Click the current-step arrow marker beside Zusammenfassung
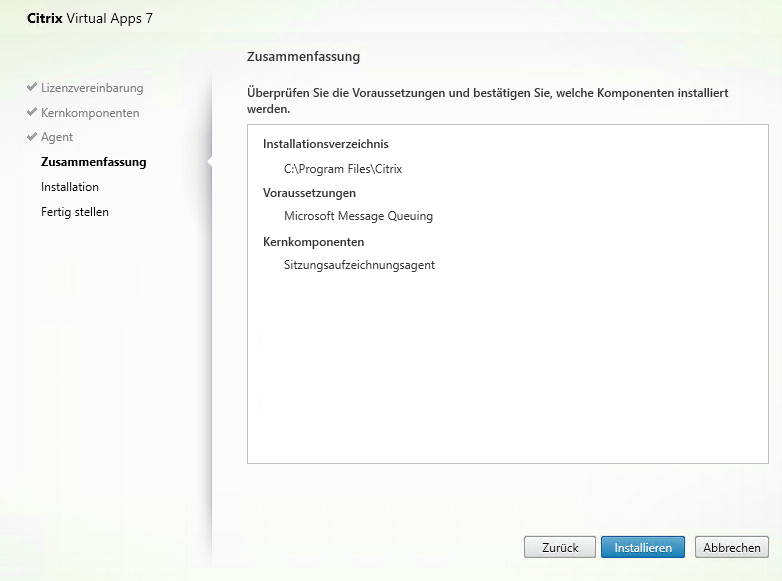 (x=209, y=162)
